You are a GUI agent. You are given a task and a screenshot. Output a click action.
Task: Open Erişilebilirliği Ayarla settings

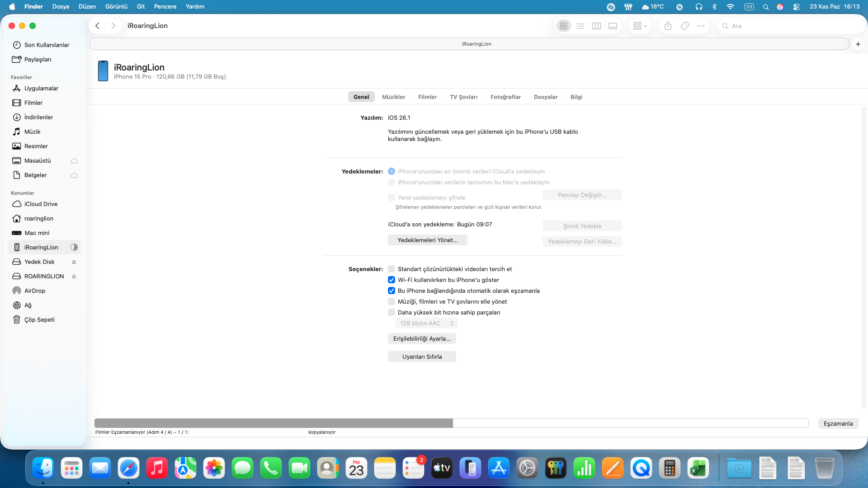[x=422, y=338]
